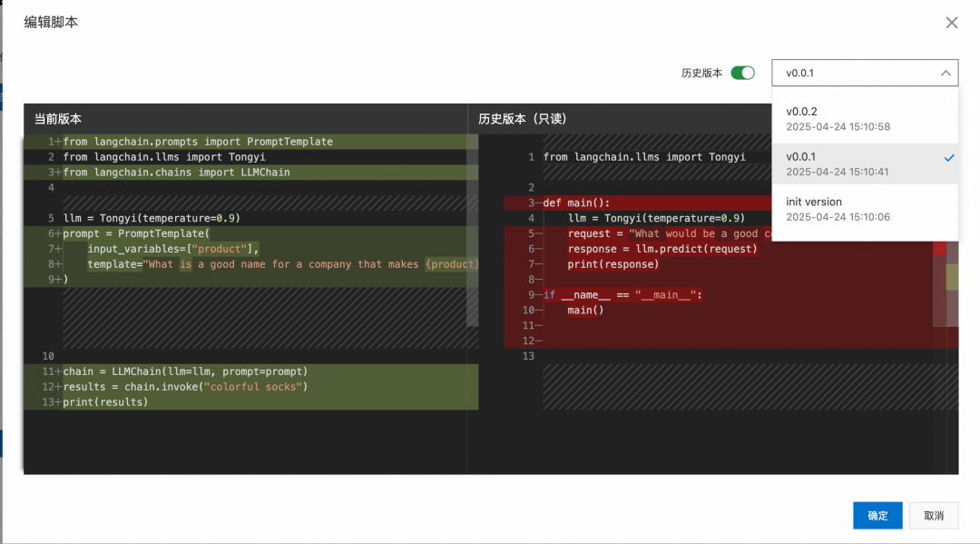
Task: Click the minus diff marker on line 9
Action: [x=538, y=295]
